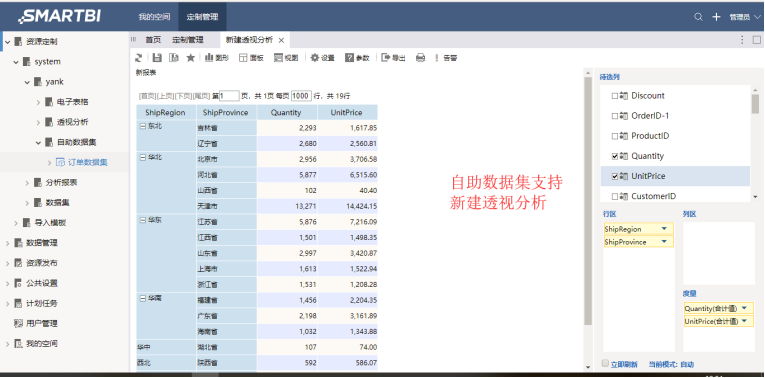Expand the 透视分析 folder in the tree
Screen dimensions: 765x378
click(38, 122)
